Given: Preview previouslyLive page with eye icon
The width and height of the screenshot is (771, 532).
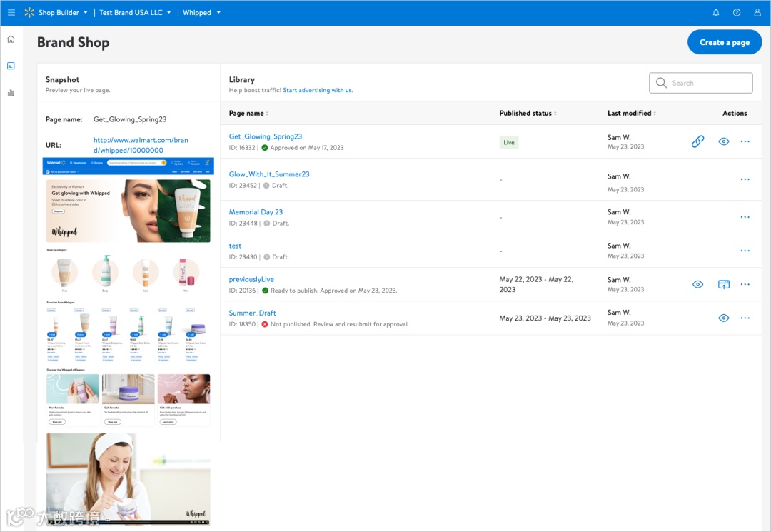Looking at the screenshot, I should 697,285.
